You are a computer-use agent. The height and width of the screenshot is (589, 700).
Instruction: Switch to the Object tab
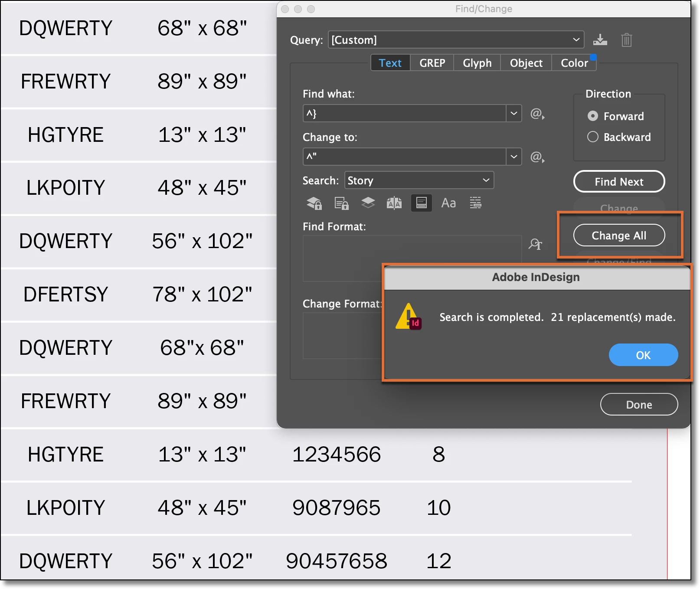tap(526, 63)
